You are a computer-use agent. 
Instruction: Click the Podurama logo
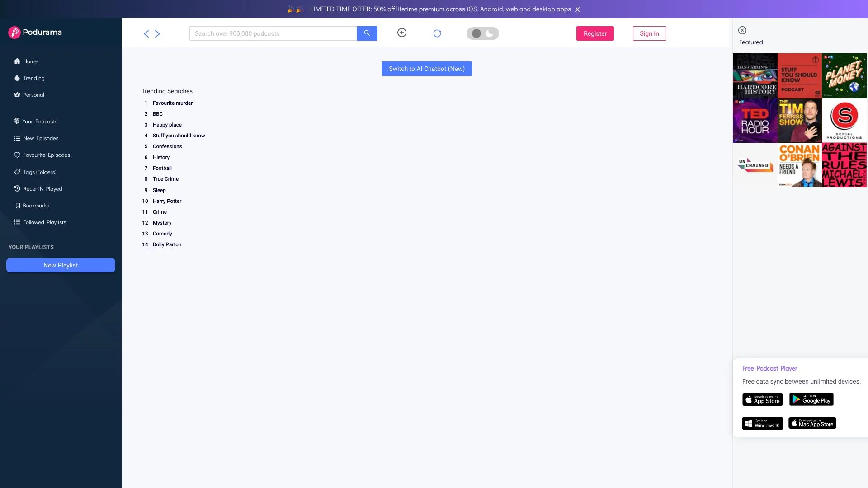point(35,32)
